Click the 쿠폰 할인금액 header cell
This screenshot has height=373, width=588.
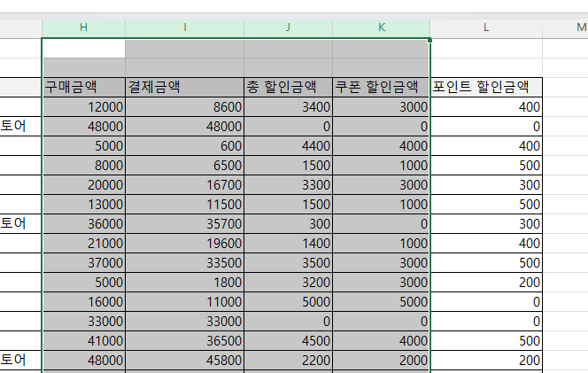pos(381,87)
